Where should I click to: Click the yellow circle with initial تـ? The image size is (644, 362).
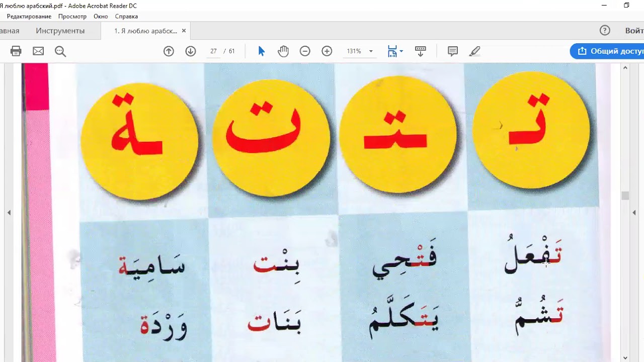coord(531,130)
